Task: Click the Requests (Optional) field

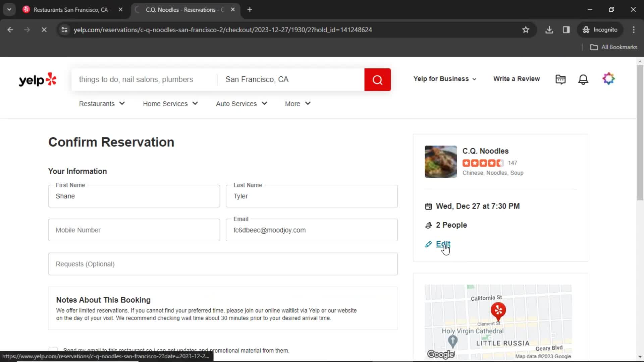Action: [x=223, y=264]
